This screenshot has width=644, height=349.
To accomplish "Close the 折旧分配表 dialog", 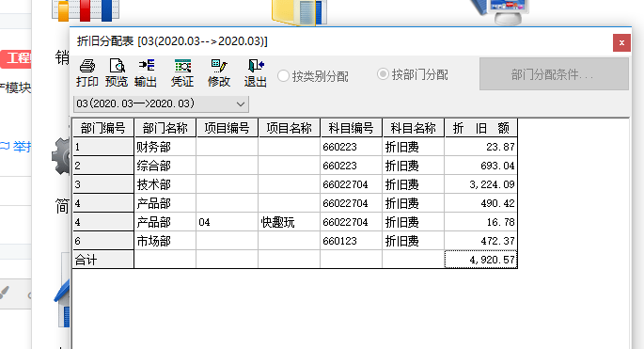I will tap(621, 42).
